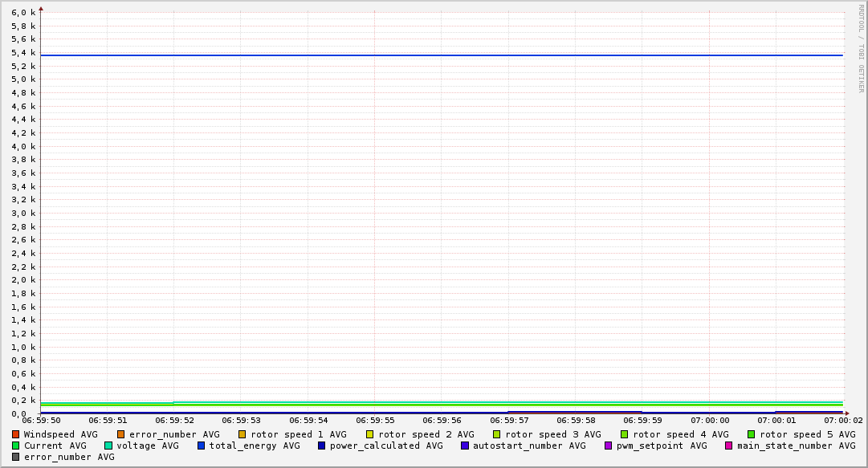Click the gray error_number AVG swatch

tap(16, 457)
